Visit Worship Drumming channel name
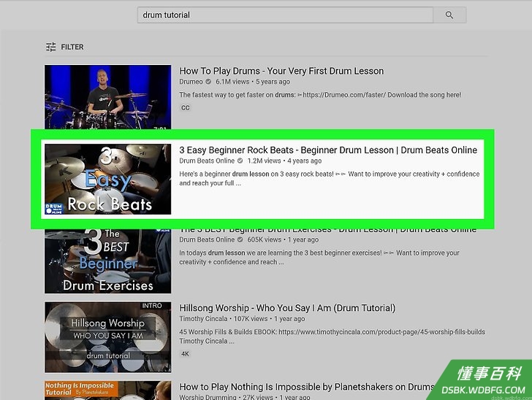The width and height of the screenshot is (532, 400). click(x=208, y=397)
